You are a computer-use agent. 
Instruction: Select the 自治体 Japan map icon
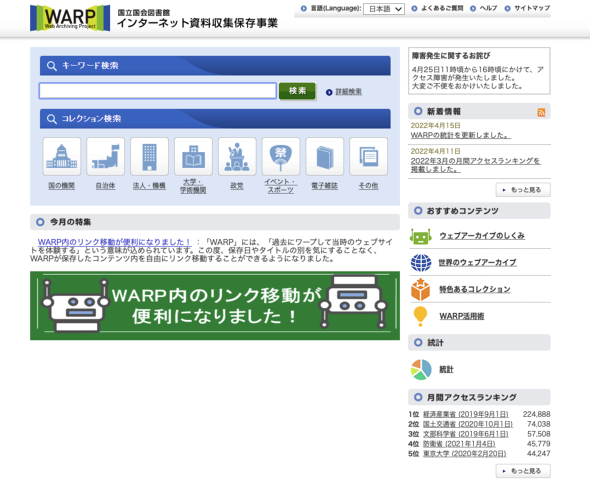point(105,156)
